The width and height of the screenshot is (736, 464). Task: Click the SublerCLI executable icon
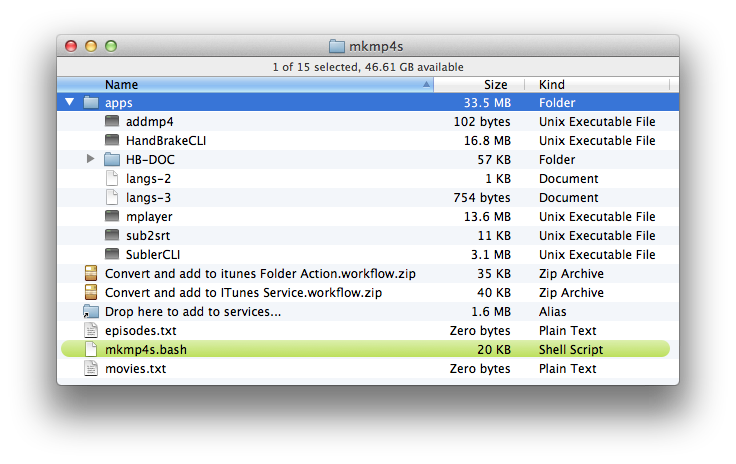point(112,254)
